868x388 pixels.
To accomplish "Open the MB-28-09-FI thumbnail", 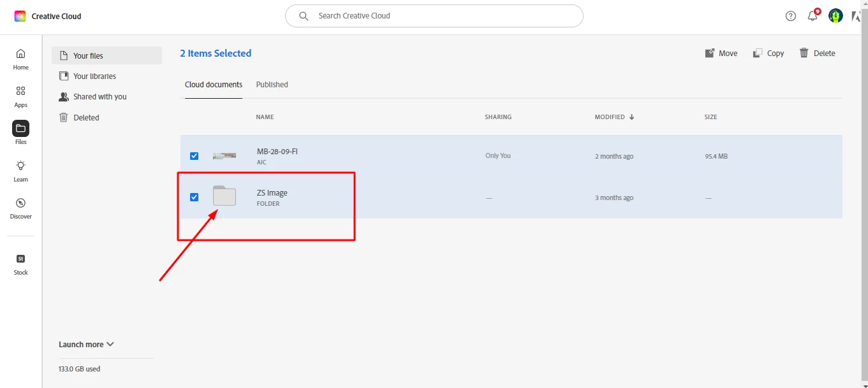I will click(x=224, y=155).
